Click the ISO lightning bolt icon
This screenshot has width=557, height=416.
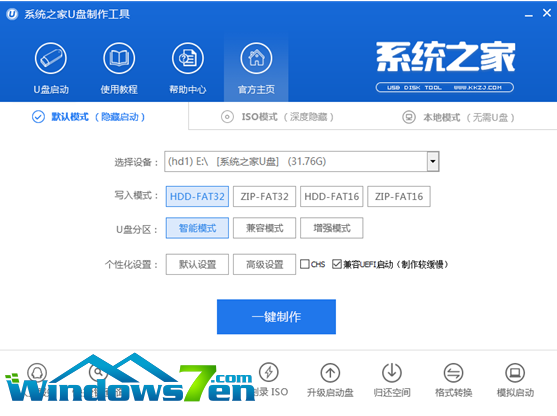point(269,372)
